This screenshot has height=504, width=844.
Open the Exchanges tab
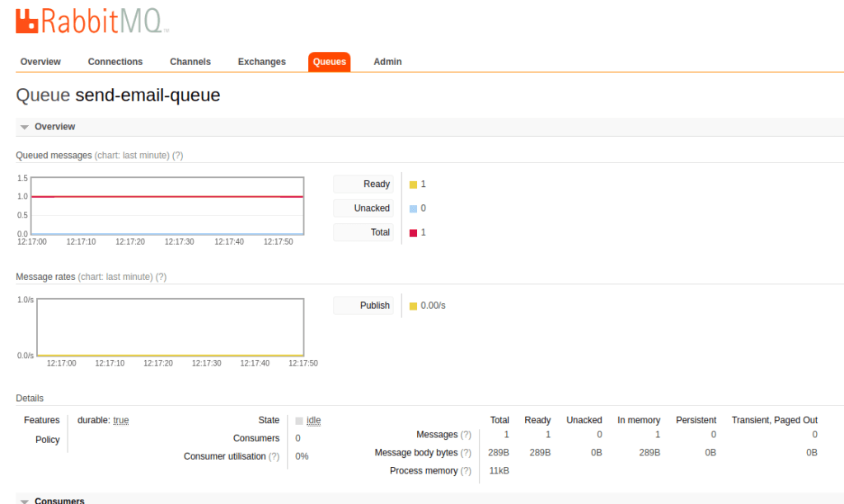(x=261, y=62)
